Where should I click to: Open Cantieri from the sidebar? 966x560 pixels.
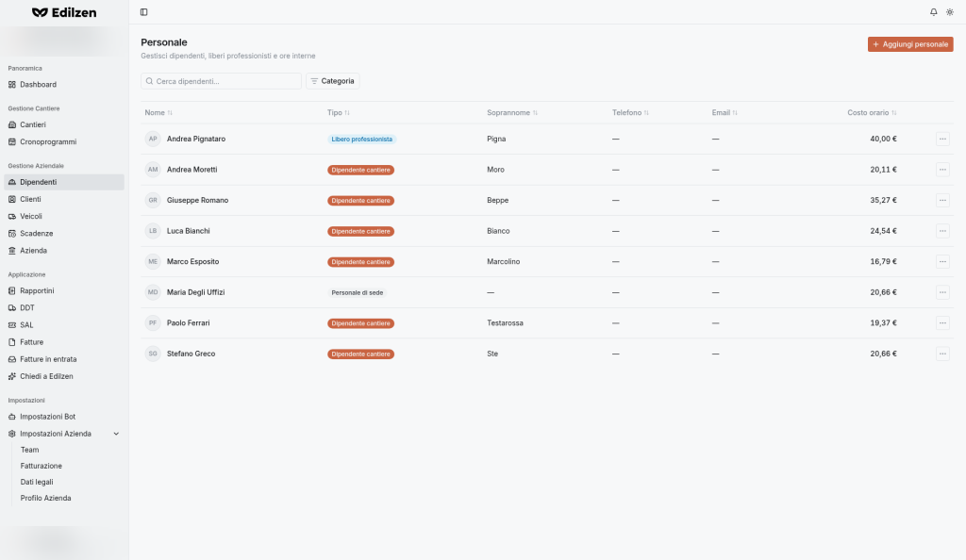coord(64,124)
